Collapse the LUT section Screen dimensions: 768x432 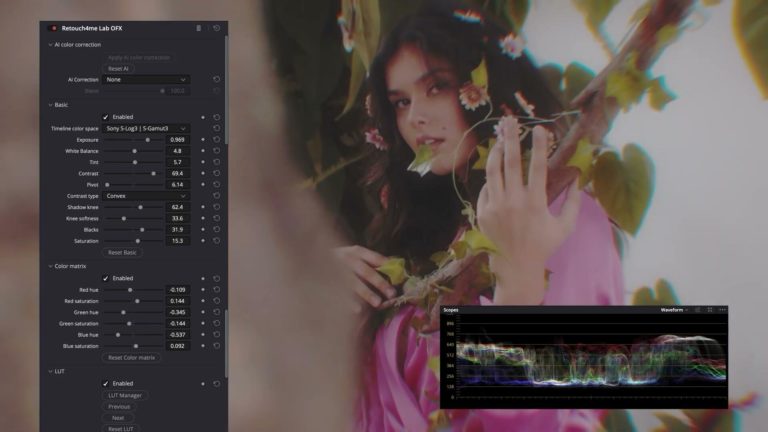point(50,371)
